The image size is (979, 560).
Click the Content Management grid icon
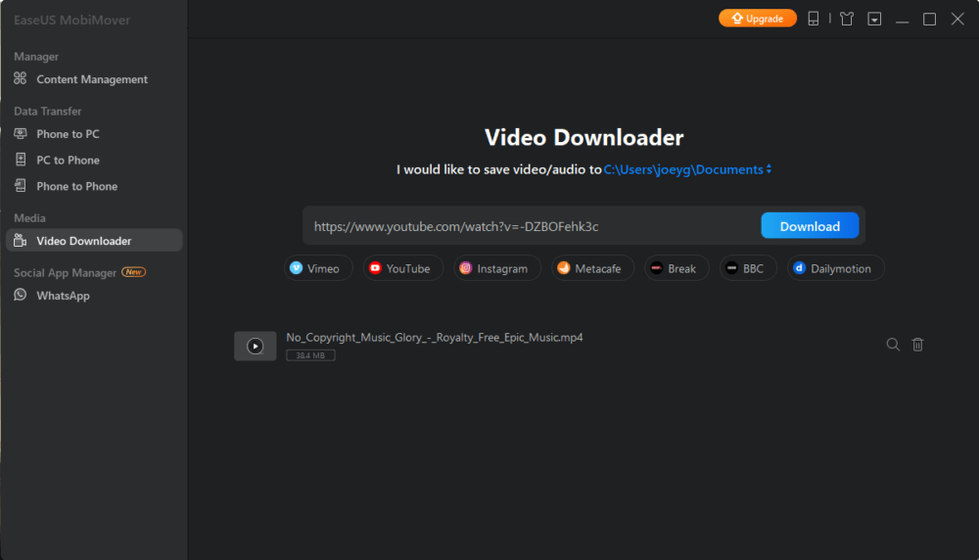(x=21, y=78)
